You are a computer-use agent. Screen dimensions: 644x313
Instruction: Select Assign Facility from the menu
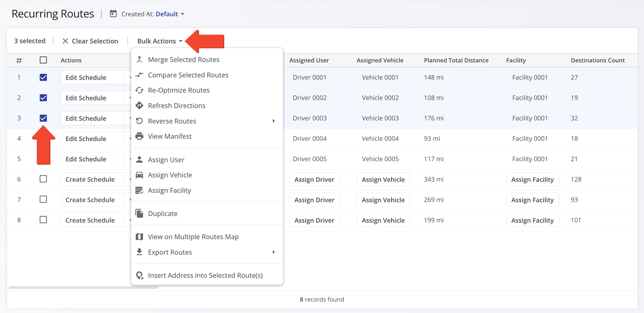(x=169, y=190)
